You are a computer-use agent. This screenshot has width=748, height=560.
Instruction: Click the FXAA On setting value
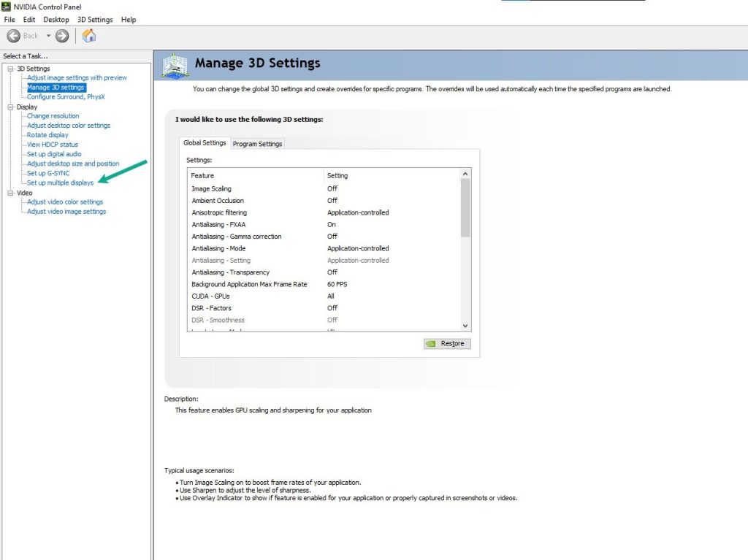pos(332,225)
